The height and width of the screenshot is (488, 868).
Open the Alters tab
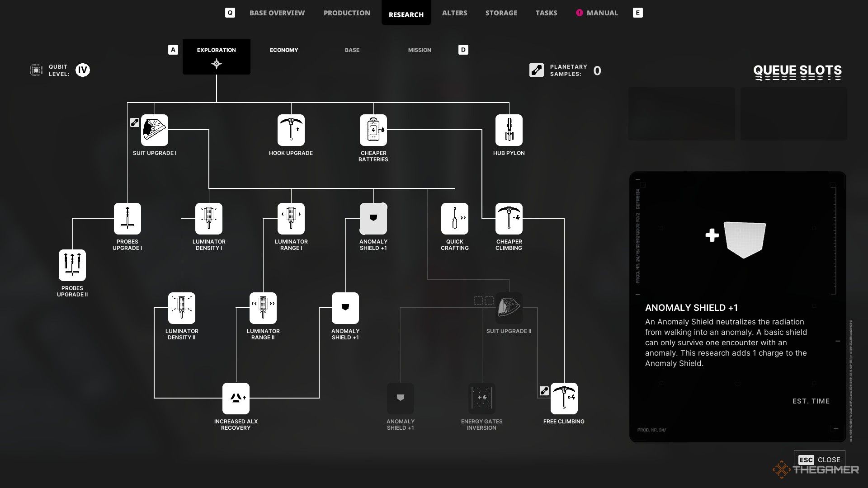click(454, 13)
